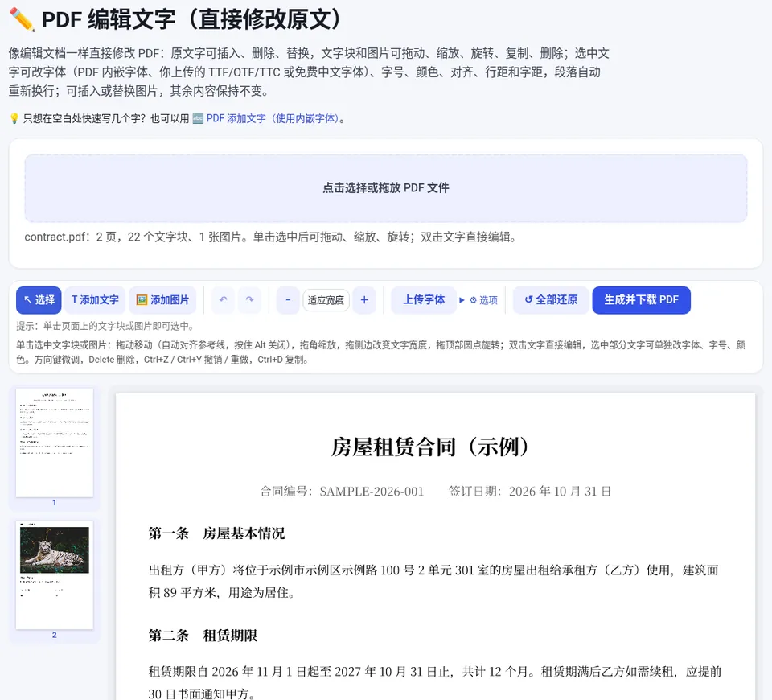The height and width of the screenshot is (700, 772).
Task: Select the title text 房屋租赁合同（示例）
Action: tap(429, 447)
